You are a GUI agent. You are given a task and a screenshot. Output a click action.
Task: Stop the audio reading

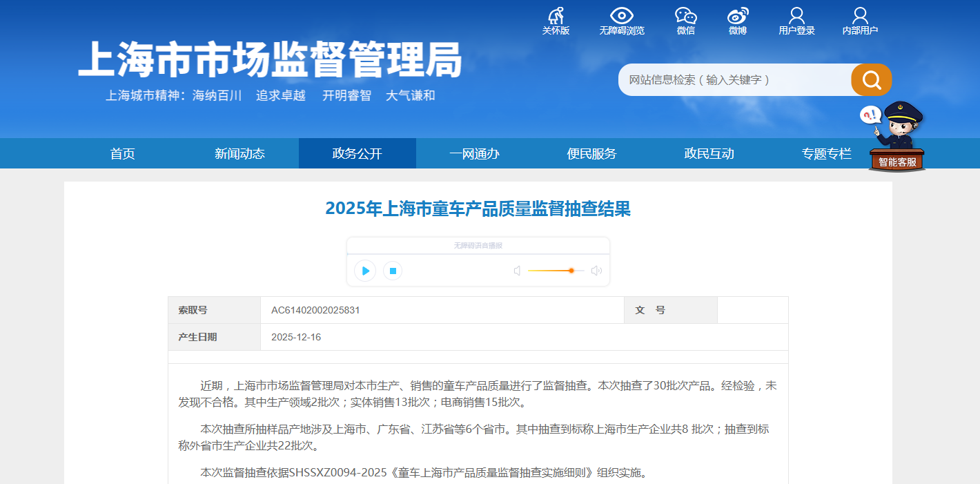[393, 271]
